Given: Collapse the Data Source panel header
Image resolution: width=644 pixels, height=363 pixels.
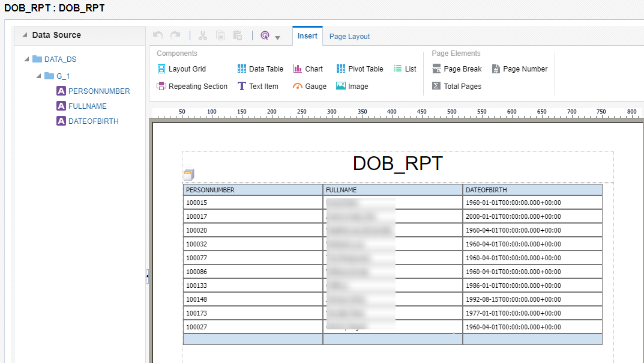Looking at the screenshot, I should (25, 35).
